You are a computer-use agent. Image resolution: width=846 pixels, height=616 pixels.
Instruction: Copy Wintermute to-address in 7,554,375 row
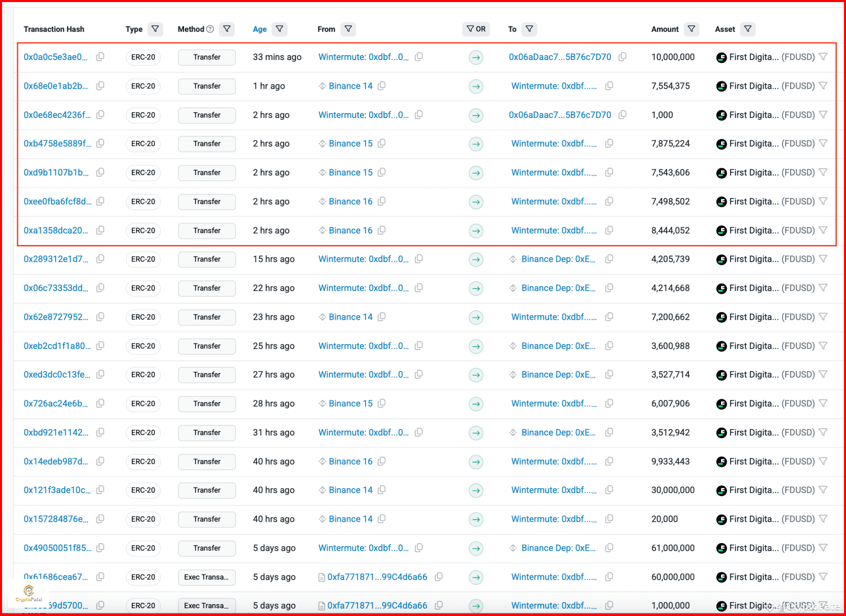click(x=610, y=86)
